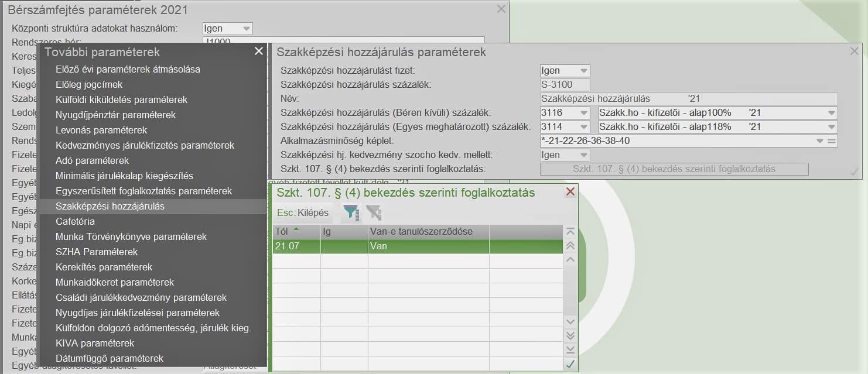Viewport: 868px width, 374px height.
Task: Click the Ig column header
Action: (x=344, y=232)
